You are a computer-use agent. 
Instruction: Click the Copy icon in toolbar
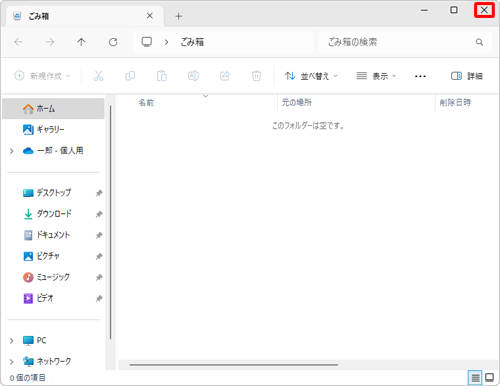coord(130,76)
